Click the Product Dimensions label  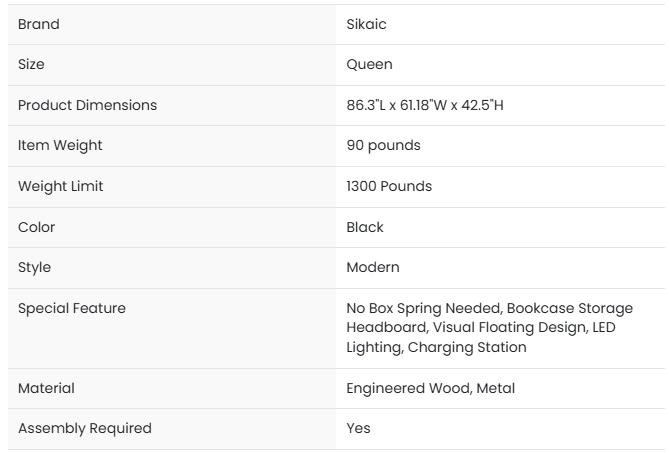pos(87,105)
